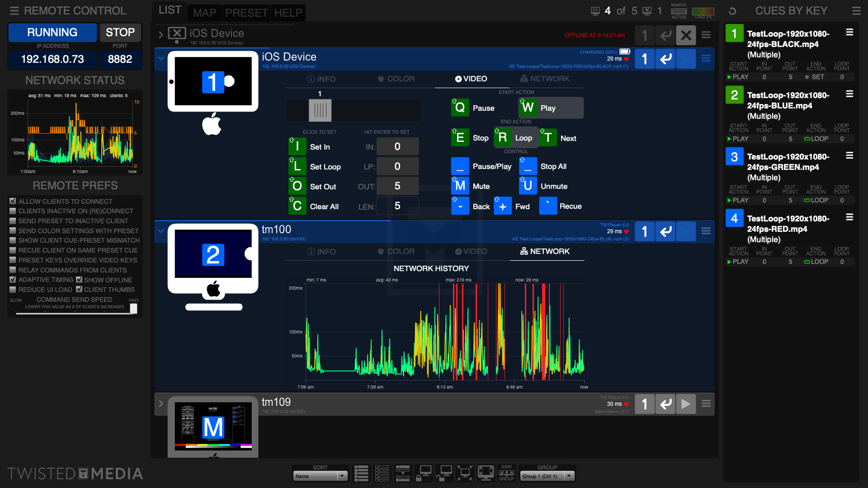Click the recue arrow on tm100 row
868x488 pixels.
click(x=665, y=231)
